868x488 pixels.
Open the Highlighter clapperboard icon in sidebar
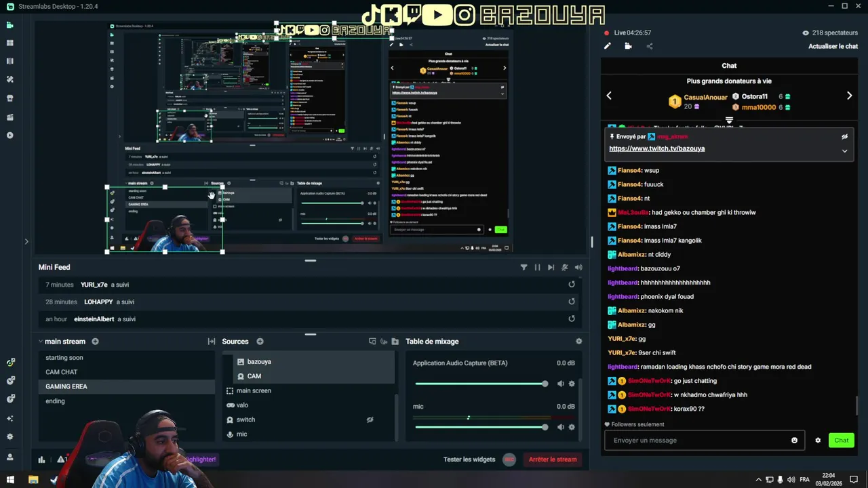pyautogui.click(x=9, y=117)
